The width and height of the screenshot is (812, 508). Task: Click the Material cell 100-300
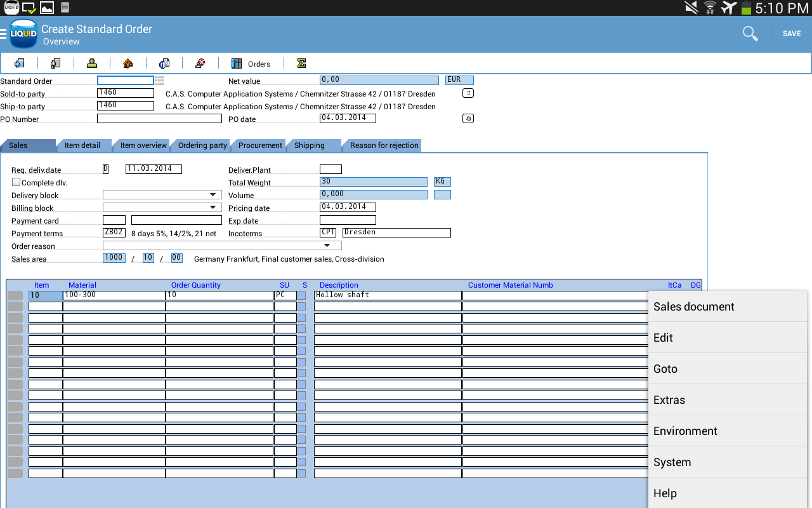[x=114, y=295]
